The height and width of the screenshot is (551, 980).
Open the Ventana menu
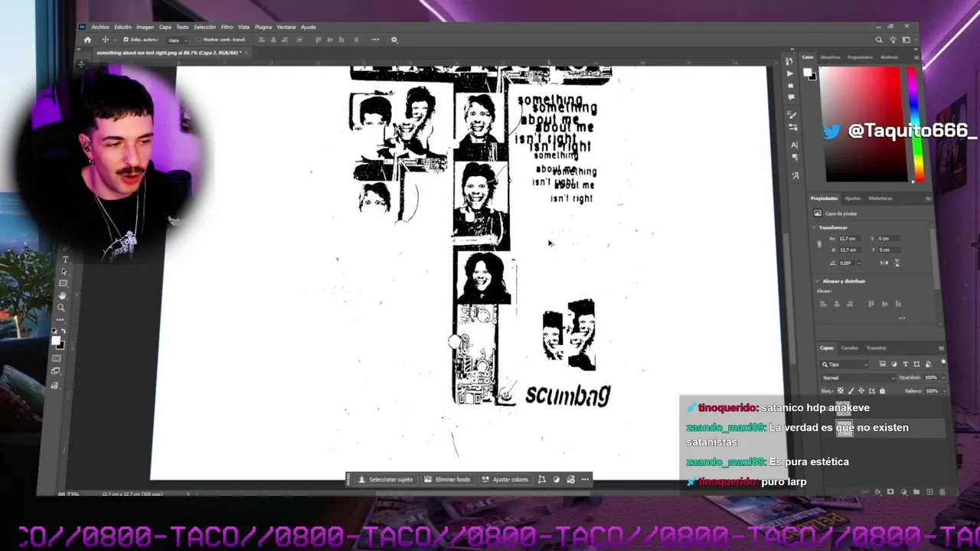pyautogui.click(x=286, y=27)
